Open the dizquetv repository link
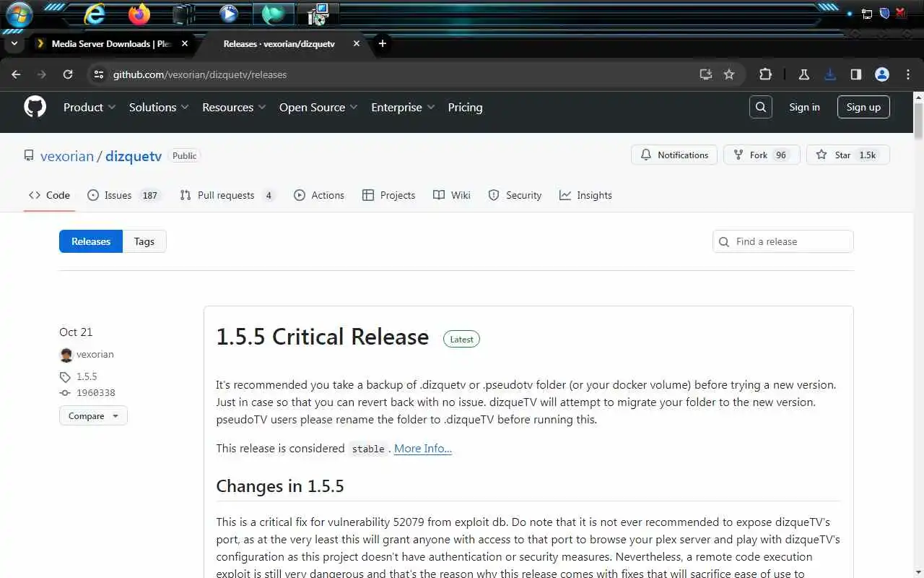The height and width of the screenshot is (578, 924). click(x=134, y=156)
